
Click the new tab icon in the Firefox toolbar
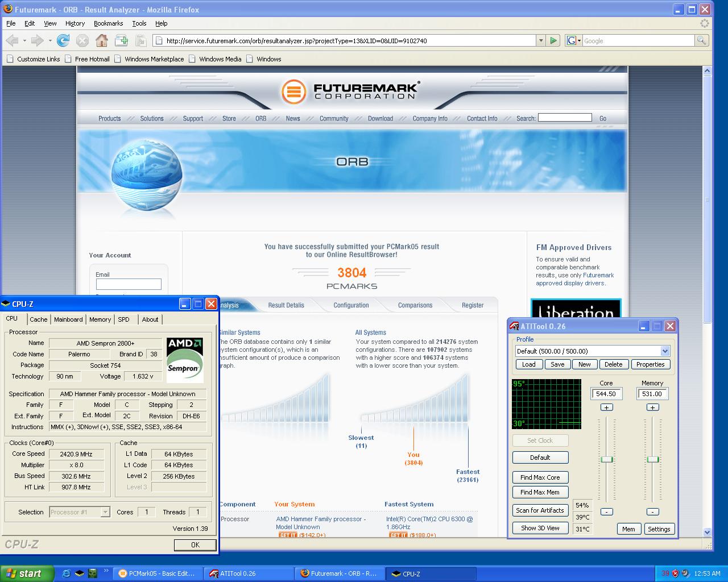point(122,40)
